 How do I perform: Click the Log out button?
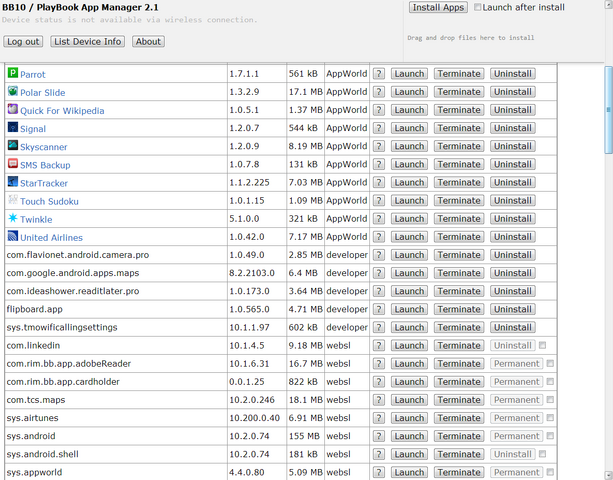click(x=23, y=41)
